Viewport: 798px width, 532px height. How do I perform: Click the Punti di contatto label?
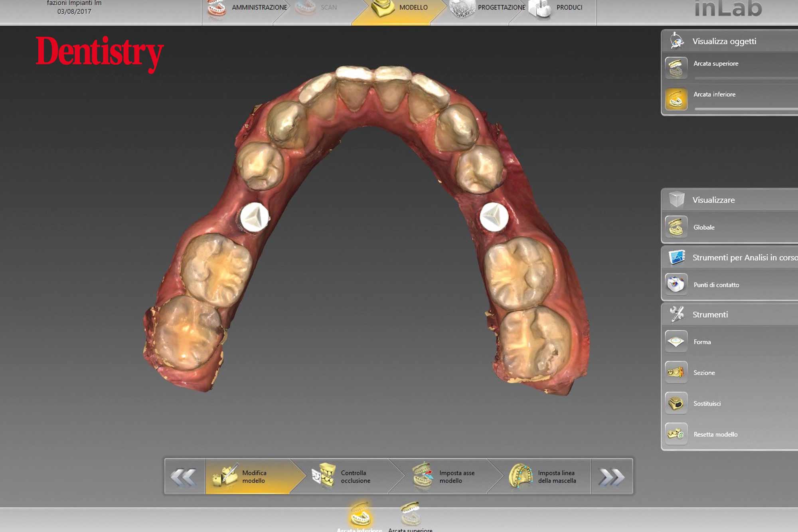[716, 285]
